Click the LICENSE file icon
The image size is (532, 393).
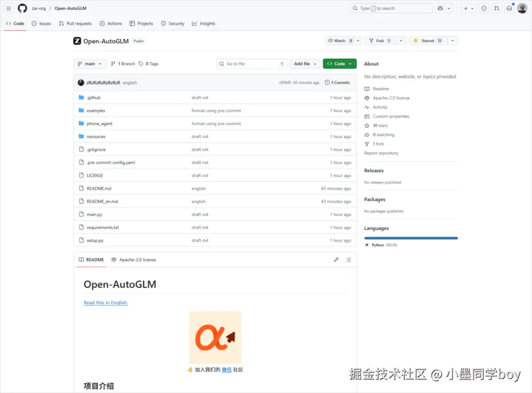click(81, 175)
